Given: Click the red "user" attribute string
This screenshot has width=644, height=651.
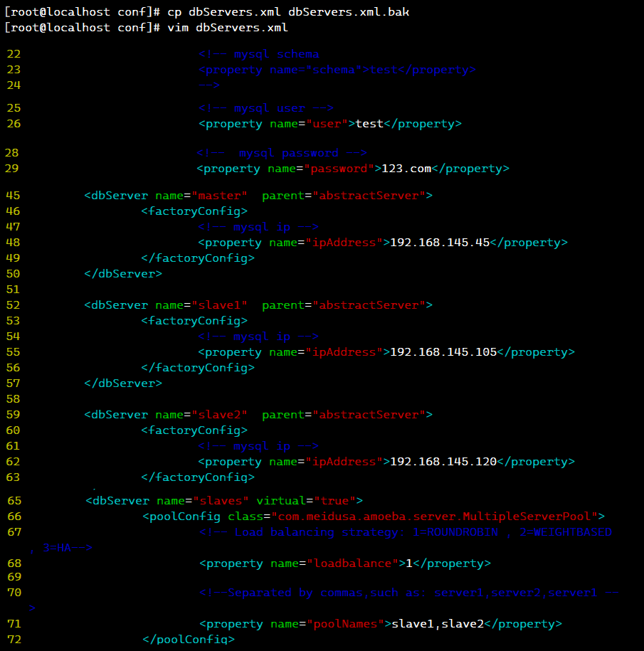Looking at the screenshot, I should (x=327, y=124).
